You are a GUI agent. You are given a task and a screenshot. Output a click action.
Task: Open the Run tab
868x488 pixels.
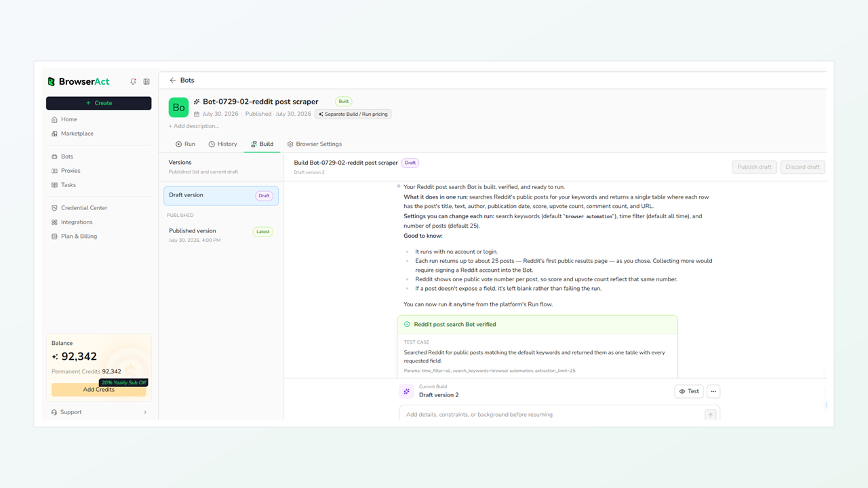click(x=185, y=144)
